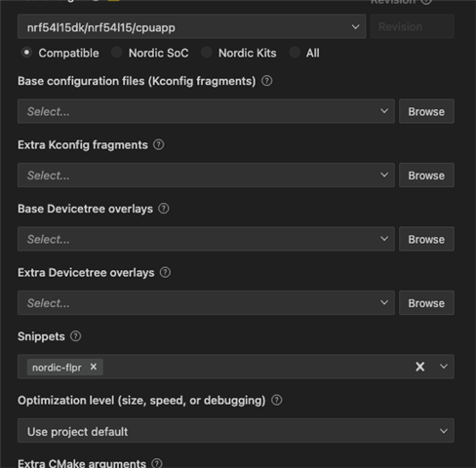View help icon for Base Devicetree overlays
This screenshot has width=476, height=468.
pyautogui.click(x=163, y=209)
